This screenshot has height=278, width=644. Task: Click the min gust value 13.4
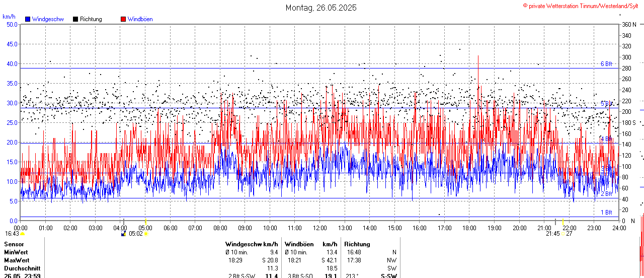point(332,252)
